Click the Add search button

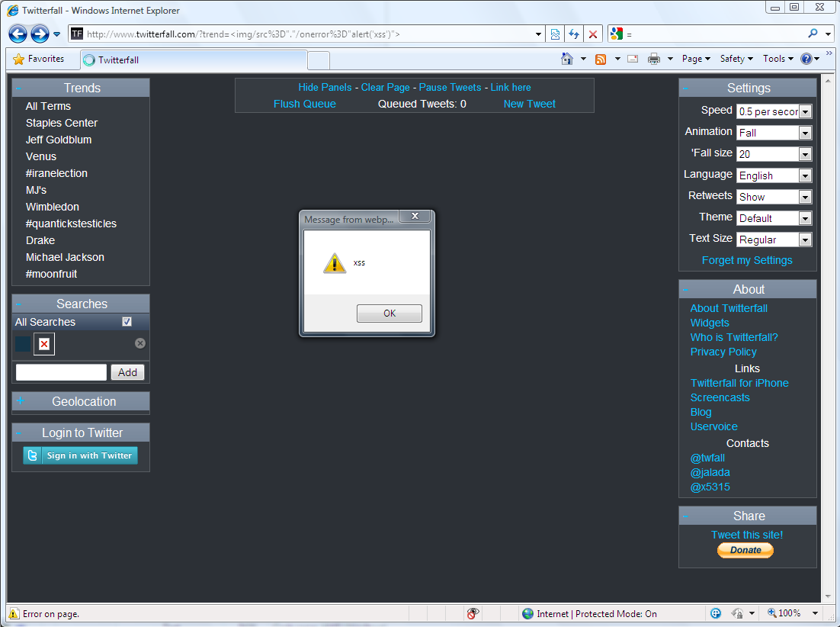[x=127, y=372]
